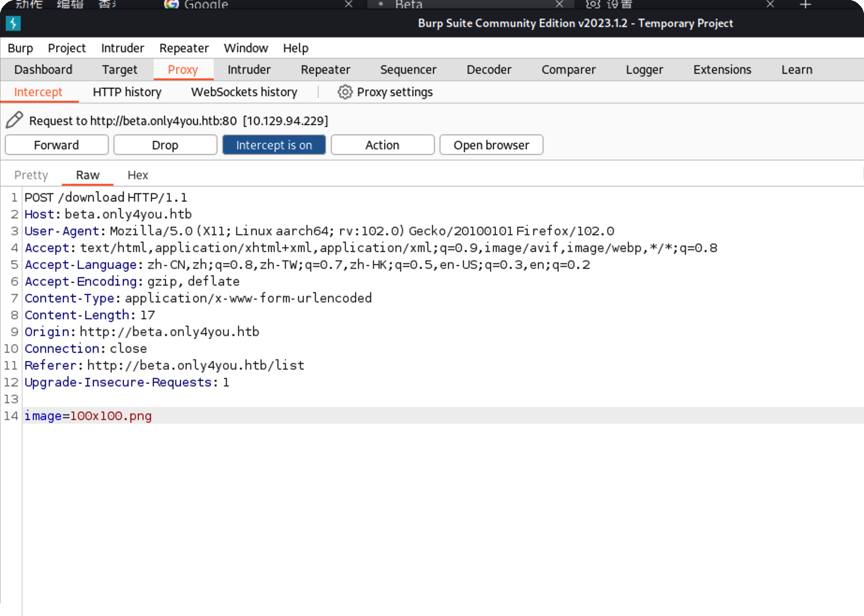Screen dimensions: 864x616
Task: Click the Burp Suite lightning logo icon
Action: tap(13, 23)
